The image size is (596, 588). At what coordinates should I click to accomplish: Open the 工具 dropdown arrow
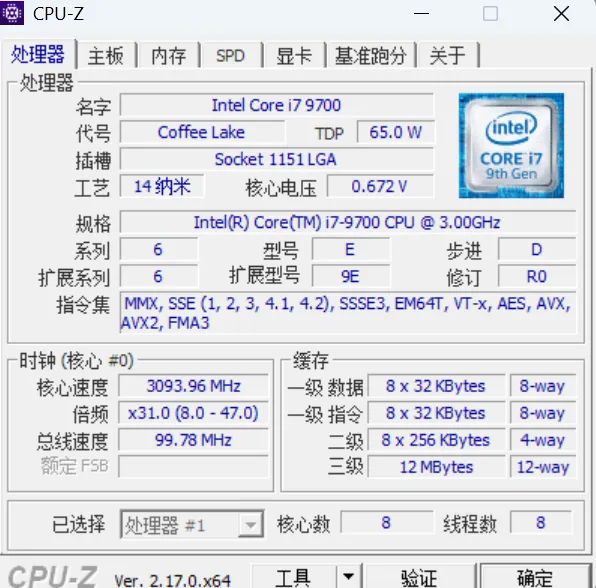click(x=349, y=576)
